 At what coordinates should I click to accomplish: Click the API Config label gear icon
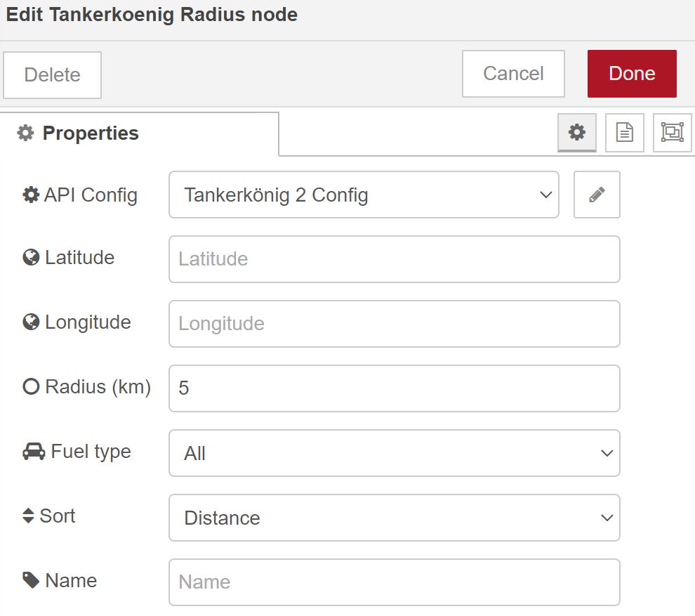pyautogui.click(x=31, y=195)
